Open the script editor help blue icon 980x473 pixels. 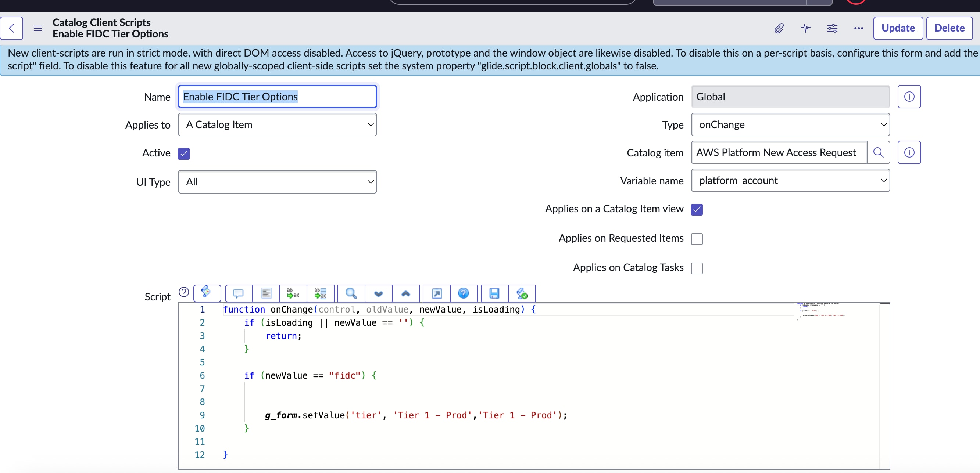(x=464, y=293)
